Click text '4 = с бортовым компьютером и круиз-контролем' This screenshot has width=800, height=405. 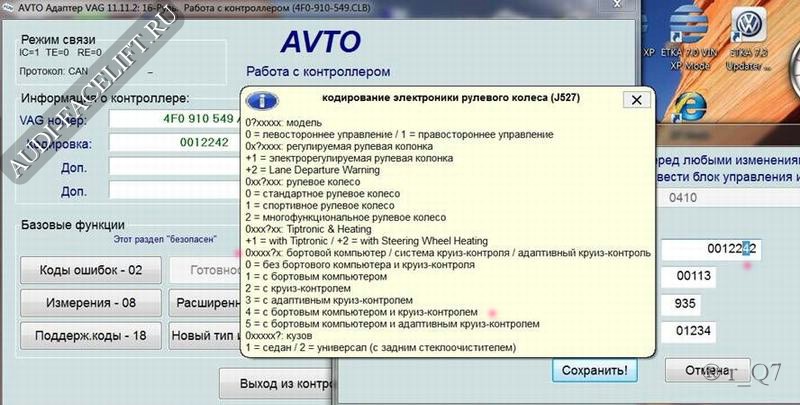(361, 312)
